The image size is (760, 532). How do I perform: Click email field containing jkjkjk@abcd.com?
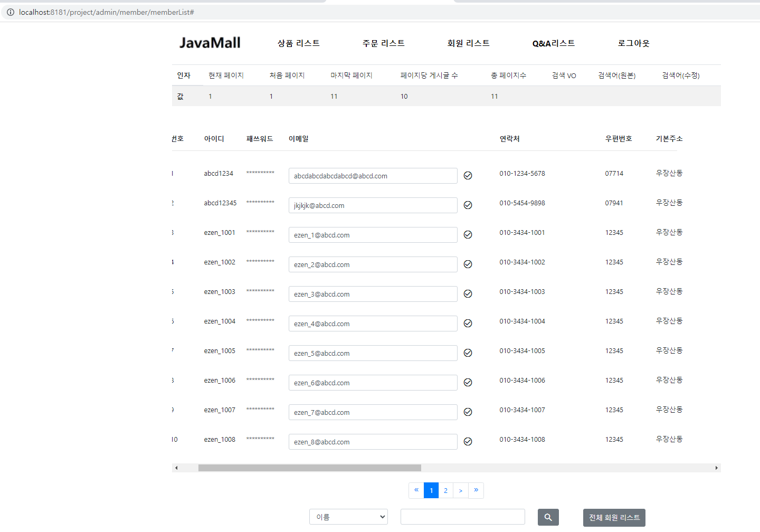tap(373, 205)
